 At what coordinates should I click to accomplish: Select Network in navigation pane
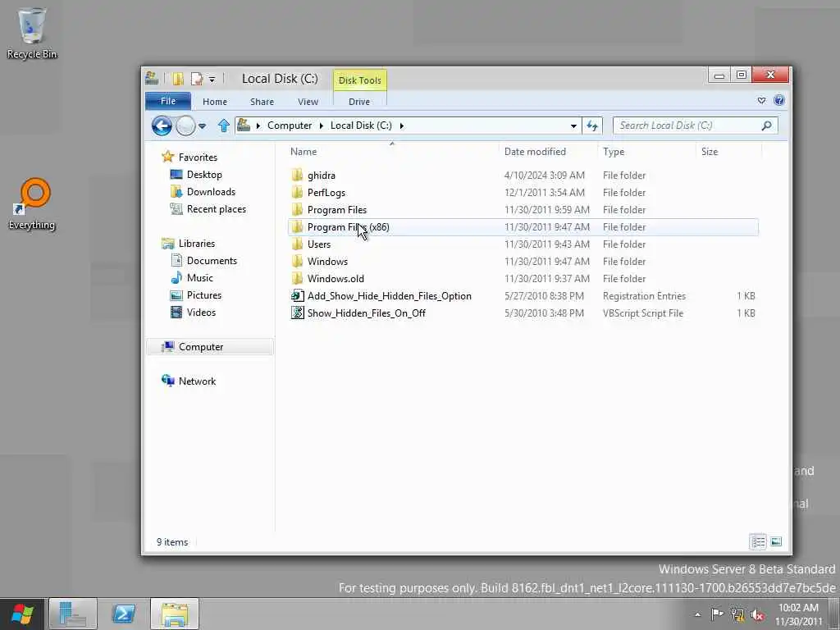197,381
